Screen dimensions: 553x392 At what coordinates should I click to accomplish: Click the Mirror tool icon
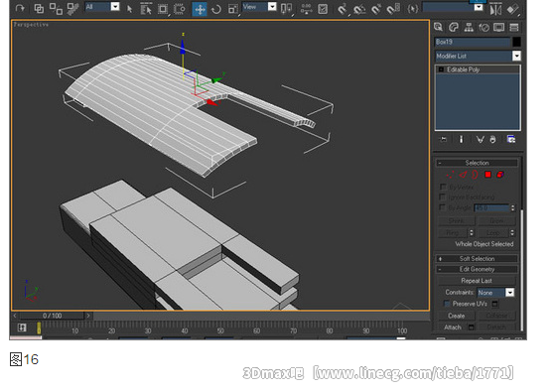pos(495,10)
